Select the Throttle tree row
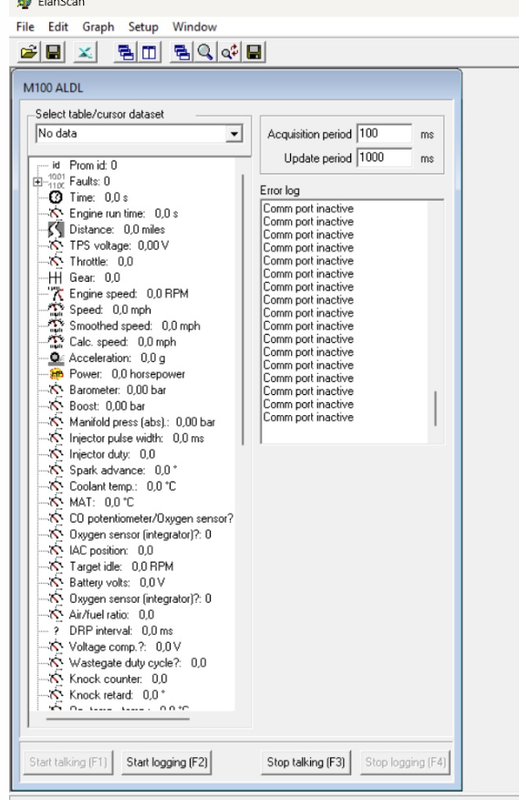519x800 pixels. pyautogui.click(x=101, y=261)
